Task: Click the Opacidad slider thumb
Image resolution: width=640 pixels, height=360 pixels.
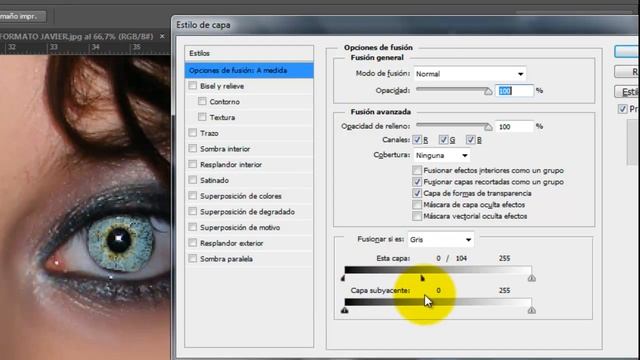Action: coord(488,91)
